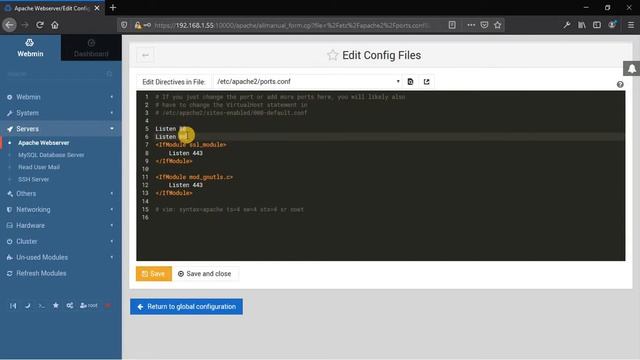Screen dimensions: 640x360
Task: Go to browser home page
Action: pyautogui.click(x=55, y=25)
